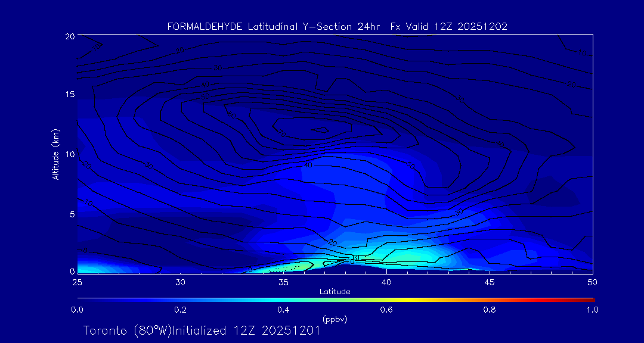Click colorbar scale value 0.4
644x343 pixels.
(283, 310)
